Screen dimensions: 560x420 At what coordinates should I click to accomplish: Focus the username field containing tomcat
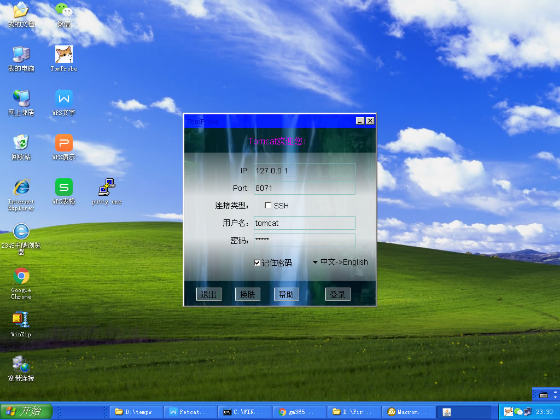[x=305, y=223]
